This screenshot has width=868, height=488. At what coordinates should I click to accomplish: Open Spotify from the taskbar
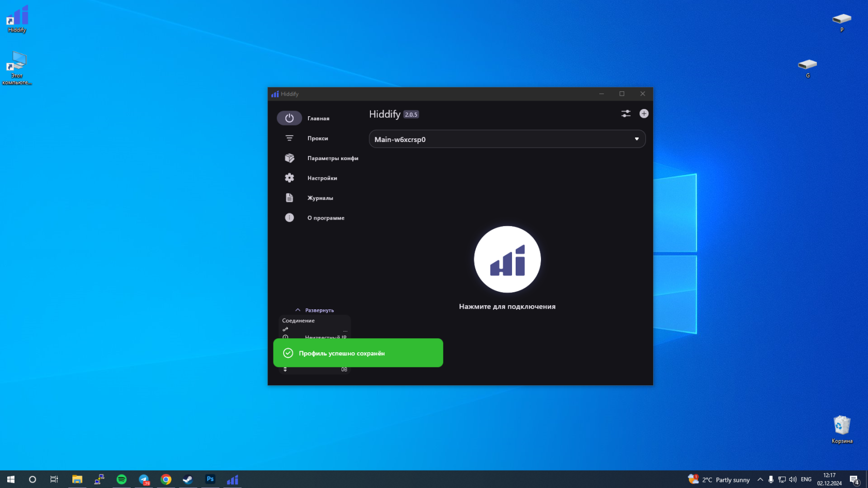121,479
